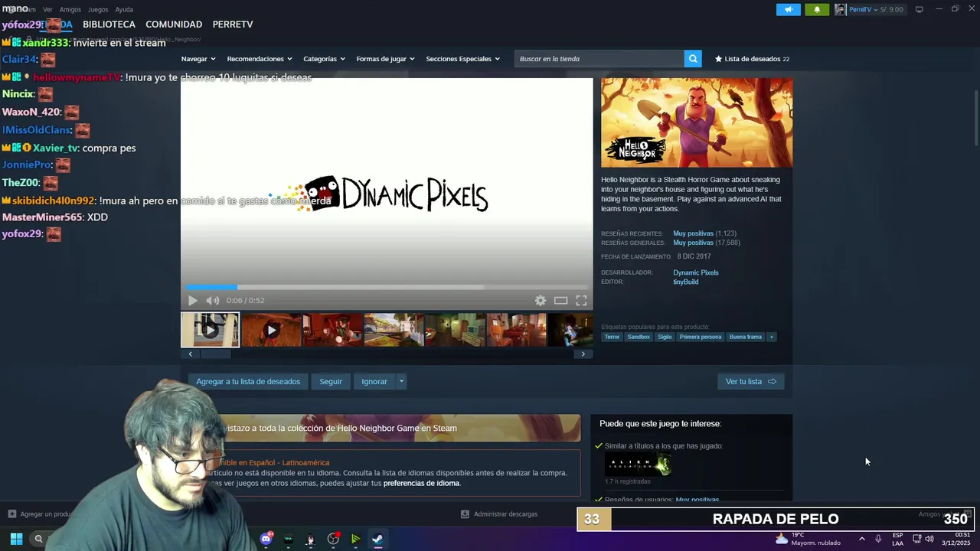980x551 pixels.
Task: Click the Ver tu lista button
Action: tap(750, 381)
